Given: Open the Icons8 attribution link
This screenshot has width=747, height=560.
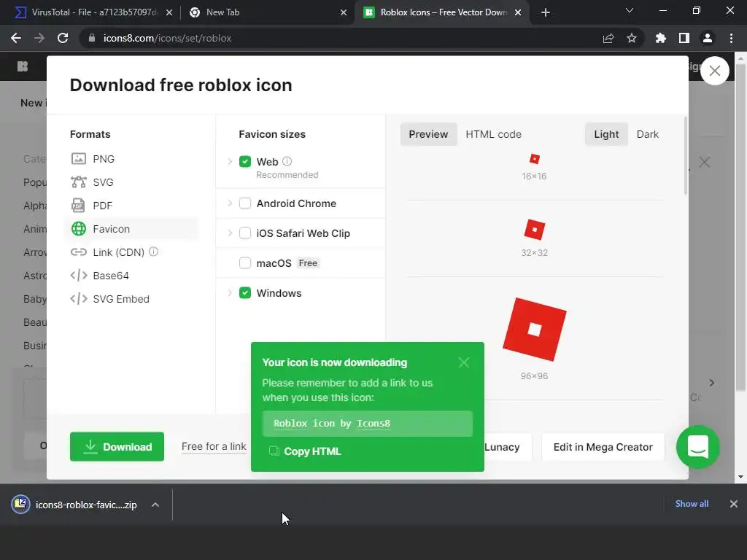Looking at the screenshot, I should (x=373, y=424).
